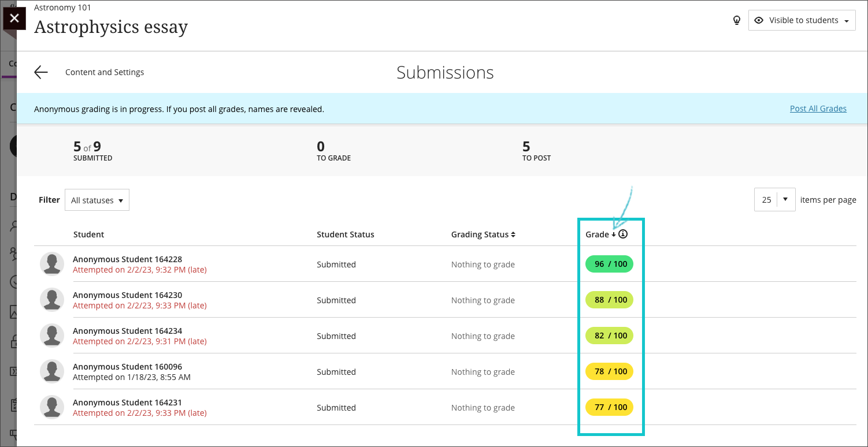Viewport: 868px width, 447px height.
Task: Click the Grade column info icon
Action: (623, 234)
